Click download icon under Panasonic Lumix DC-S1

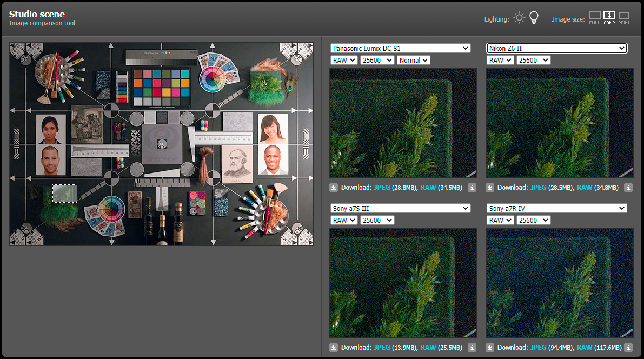(x=334, y=188)
